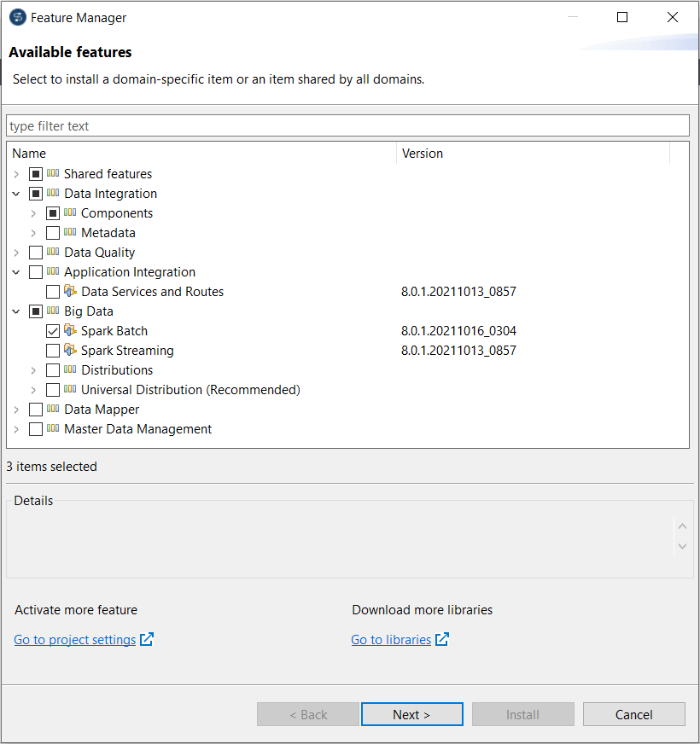Screen dimensions: 700x744
Task: Click the filter text input field
Action: 347,126
